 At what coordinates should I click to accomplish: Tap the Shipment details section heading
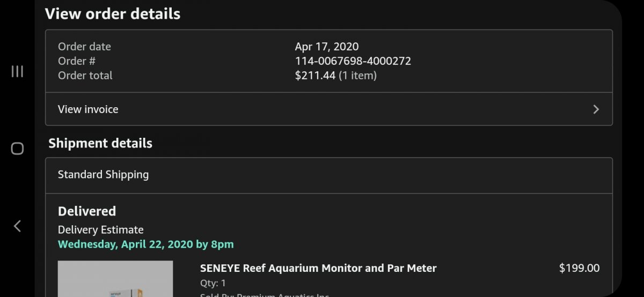point(100,144)
